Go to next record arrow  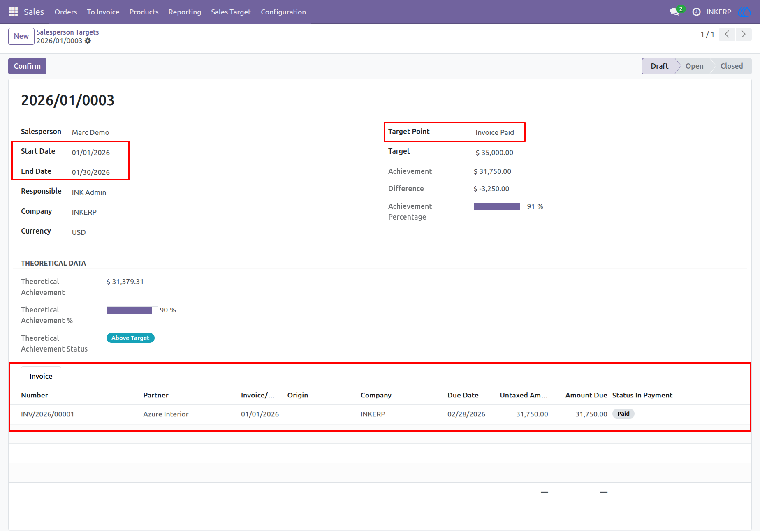[x=744, y=34]
